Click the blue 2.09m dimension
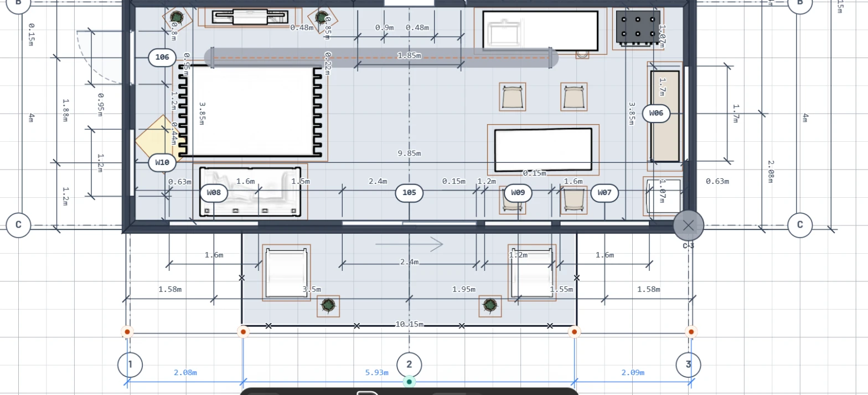This screenshot has width=868, height=395. point(633,373)
